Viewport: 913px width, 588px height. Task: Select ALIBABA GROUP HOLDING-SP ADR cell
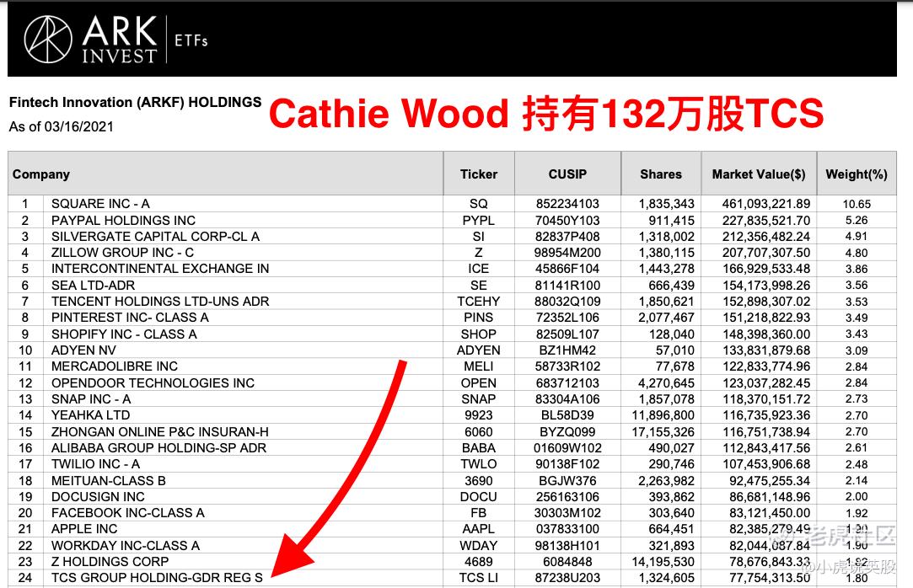click(243, 448)
